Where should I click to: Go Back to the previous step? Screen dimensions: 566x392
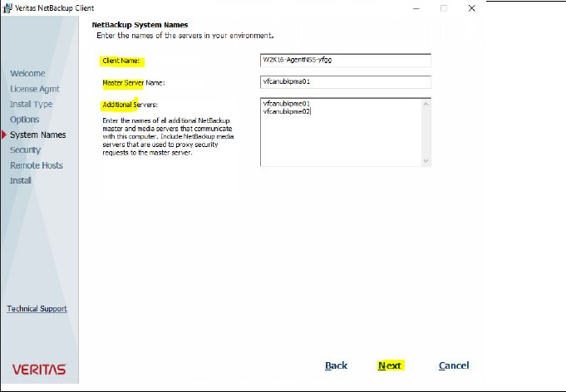(x=336, y=365)
